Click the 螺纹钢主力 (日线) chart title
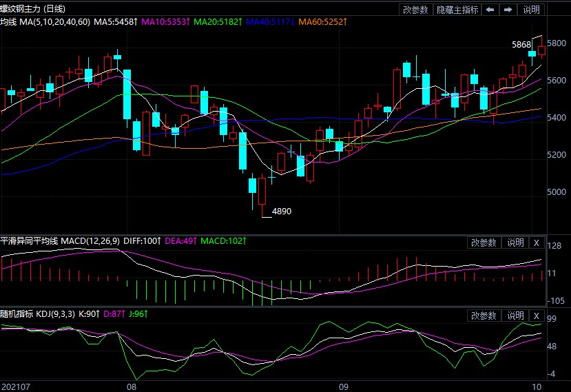 (x=32, y=10)
